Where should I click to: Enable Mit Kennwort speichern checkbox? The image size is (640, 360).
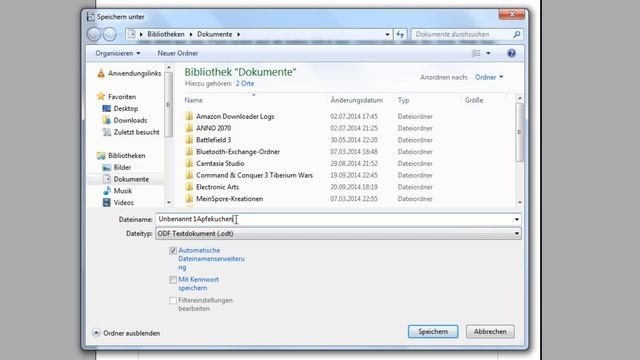pyautogui.click(x=173, y=280)
